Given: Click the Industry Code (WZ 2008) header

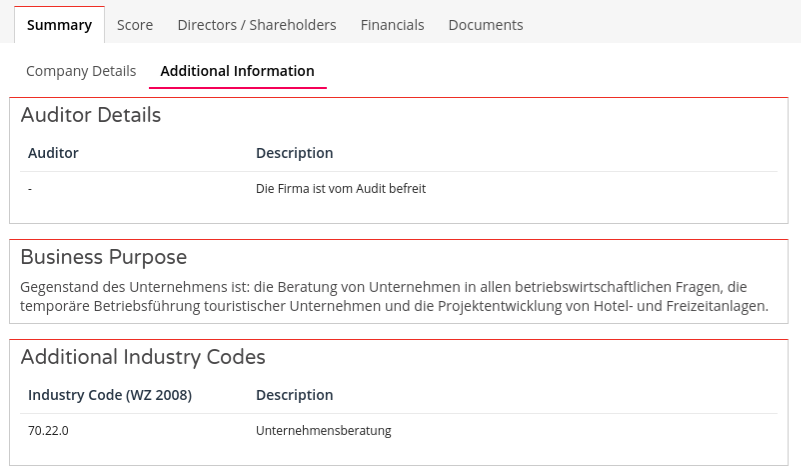Looking at the screenshot, I should 110,395.
